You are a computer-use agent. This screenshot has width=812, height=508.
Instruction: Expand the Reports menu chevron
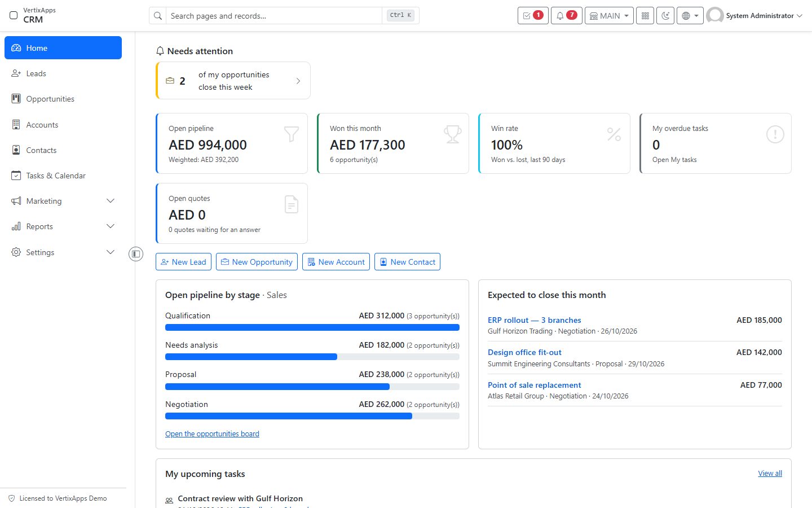pos(111,226)
